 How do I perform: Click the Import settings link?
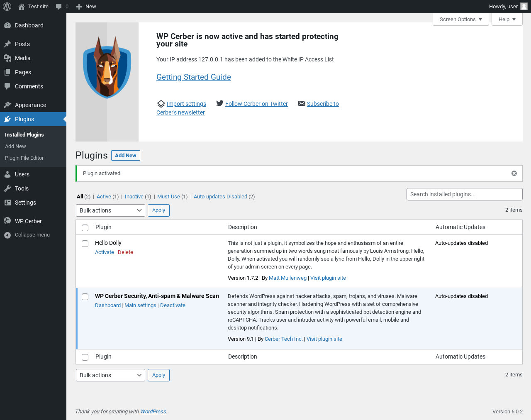coord(186,104)
